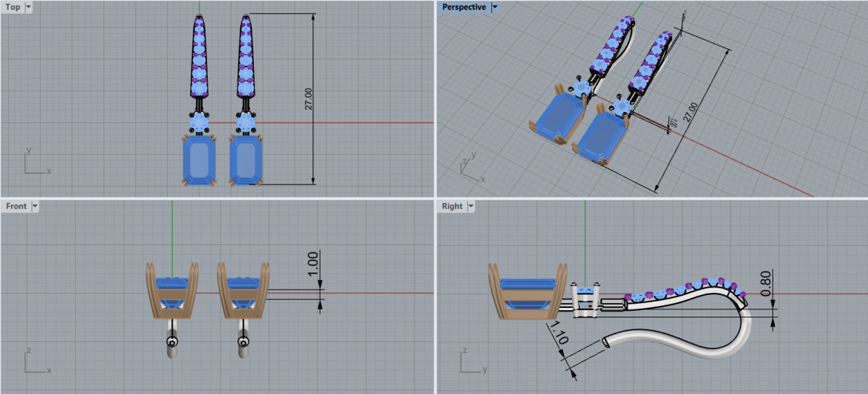This screenshot has height=394, width=868.
Task: Select the left basket setting in Front view
Action: [x=172, y=290]
